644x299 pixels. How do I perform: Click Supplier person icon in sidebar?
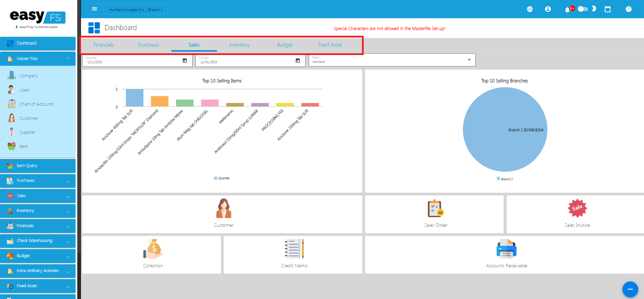pyautogui.click(x=12, y=132)
